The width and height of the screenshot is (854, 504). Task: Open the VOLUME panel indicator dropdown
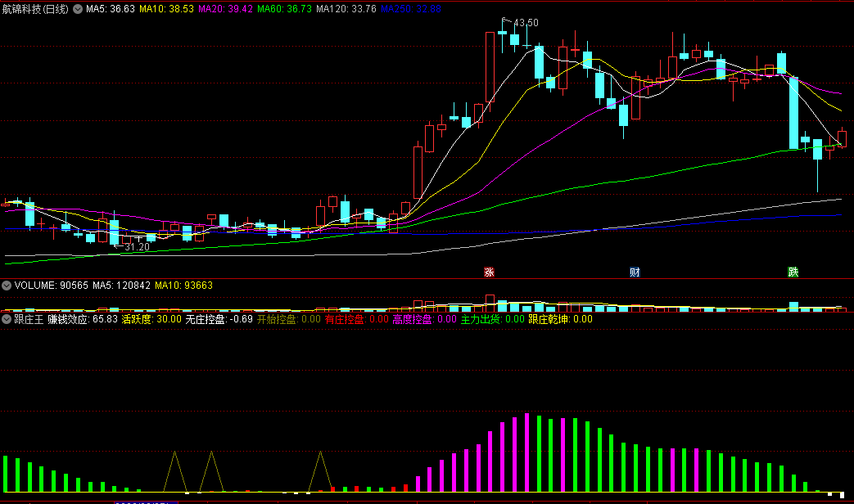tap(7, 286)
